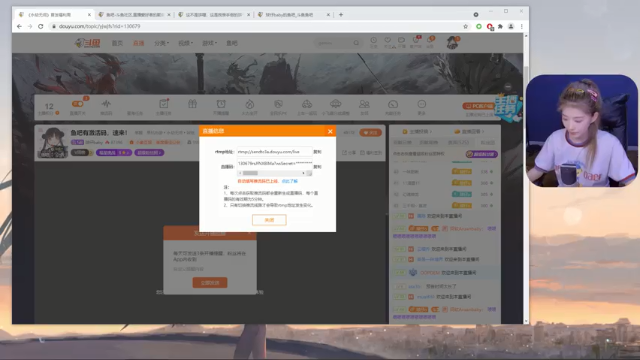Copy the stream key code
The width and height of the screenshot is (640, 360).
point(317,167)
